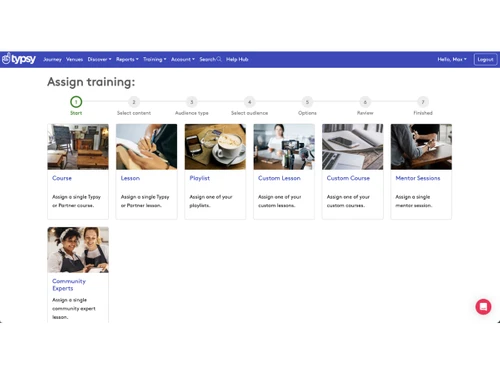Click 'Assign one of your custom courses.' text
The width and height of the screenshot is (500, 375).
click(x=348, y=201)
